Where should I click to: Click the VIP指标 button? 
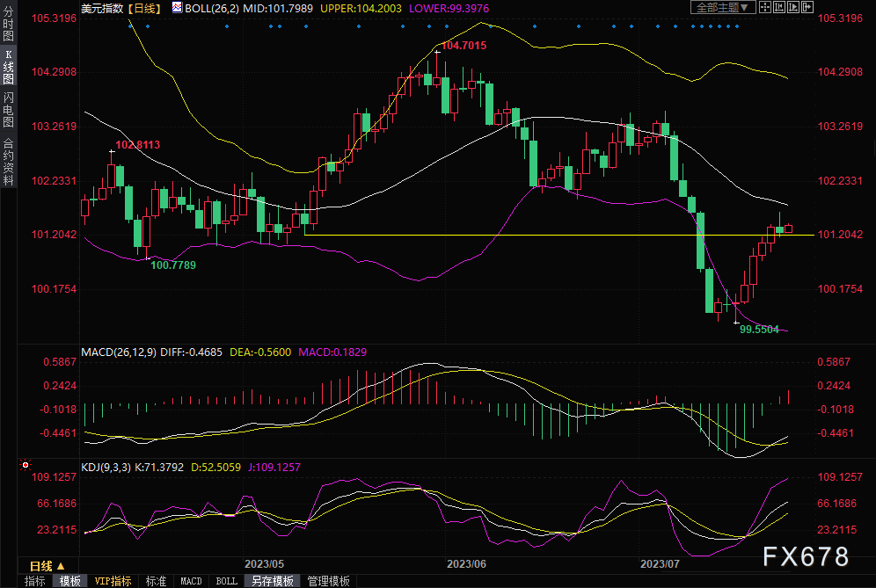113,581
